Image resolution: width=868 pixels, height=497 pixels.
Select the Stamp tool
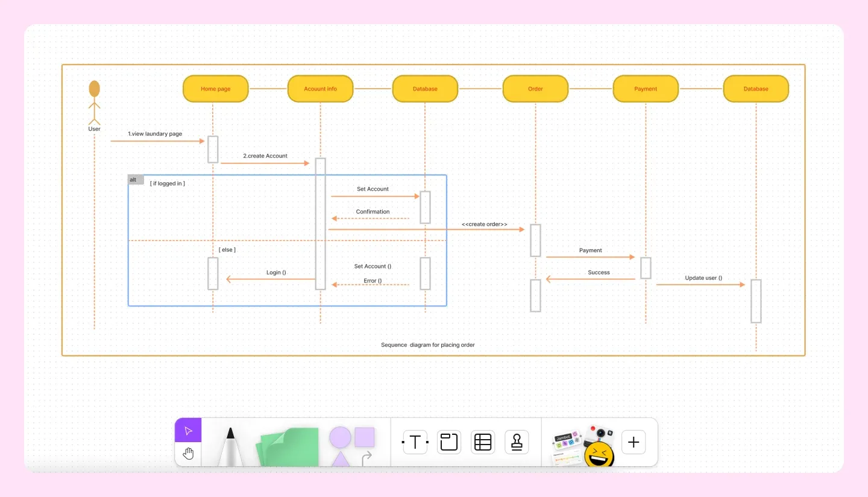tap(517, 442)
